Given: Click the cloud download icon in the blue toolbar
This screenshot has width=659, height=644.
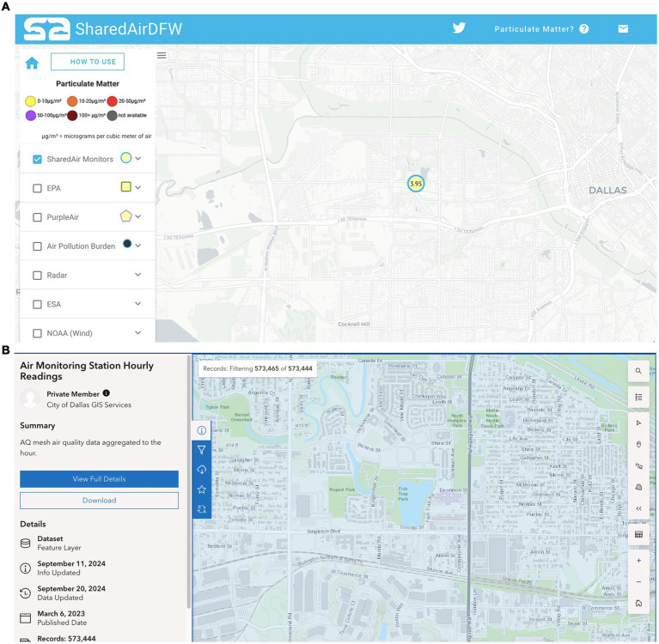Looking at the screenshot, I should 202,470.
